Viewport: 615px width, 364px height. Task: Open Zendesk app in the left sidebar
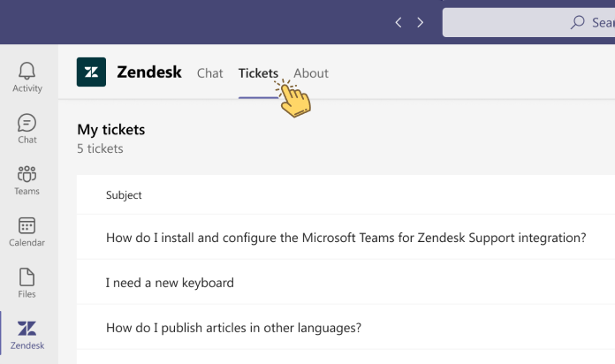pos(27,335)
